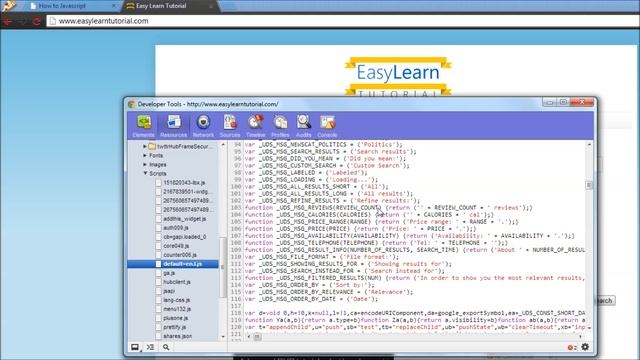The height and width of the screenshot is (360, 640).
Task: Open the Profiles panel
Action: tap(280, 126)
